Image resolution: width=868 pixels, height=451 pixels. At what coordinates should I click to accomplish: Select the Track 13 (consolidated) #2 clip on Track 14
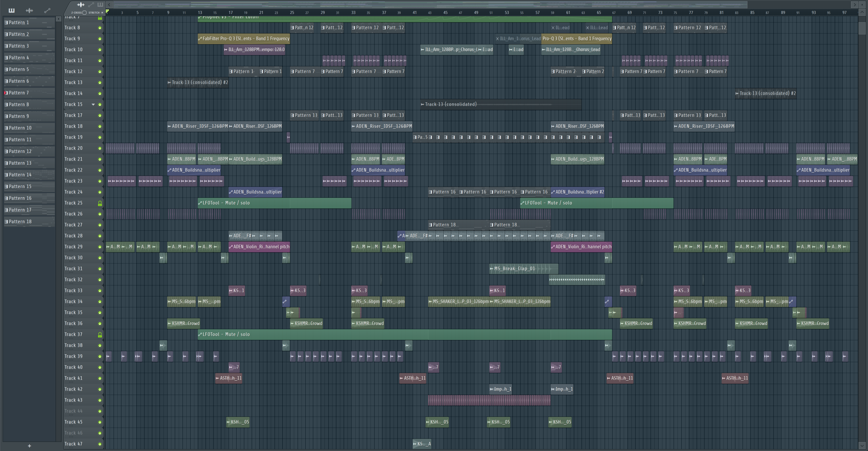click(766, 93)
